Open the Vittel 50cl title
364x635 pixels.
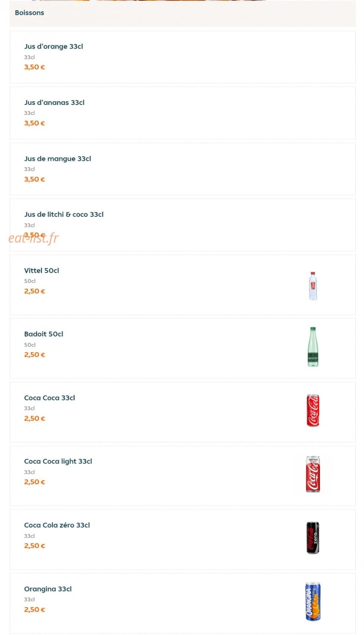click(41, 271)
